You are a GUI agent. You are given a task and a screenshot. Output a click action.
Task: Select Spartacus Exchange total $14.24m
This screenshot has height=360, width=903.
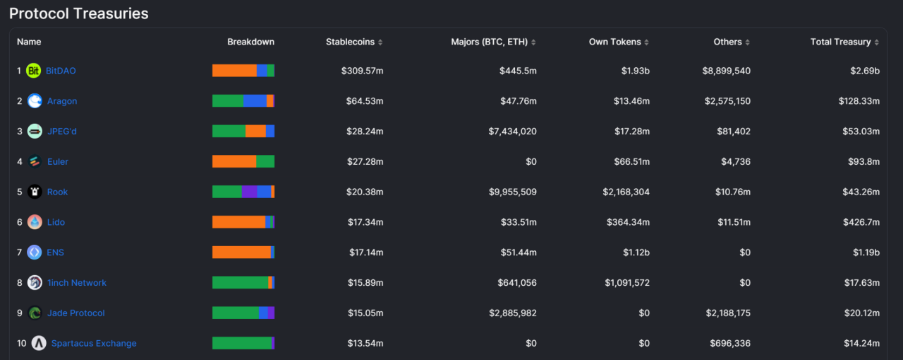862,343
